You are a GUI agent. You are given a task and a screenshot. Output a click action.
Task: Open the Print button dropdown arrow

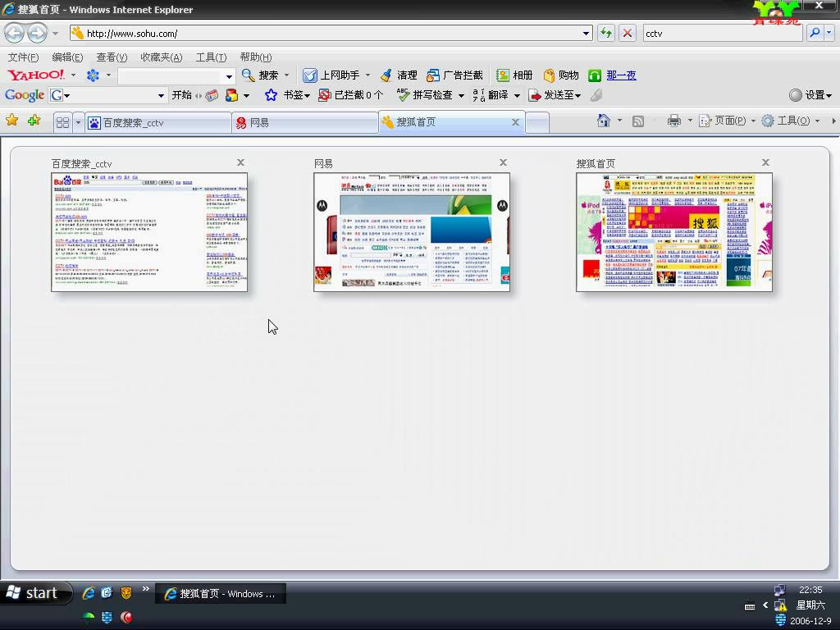pyautogui.click(x=690, y=121)
